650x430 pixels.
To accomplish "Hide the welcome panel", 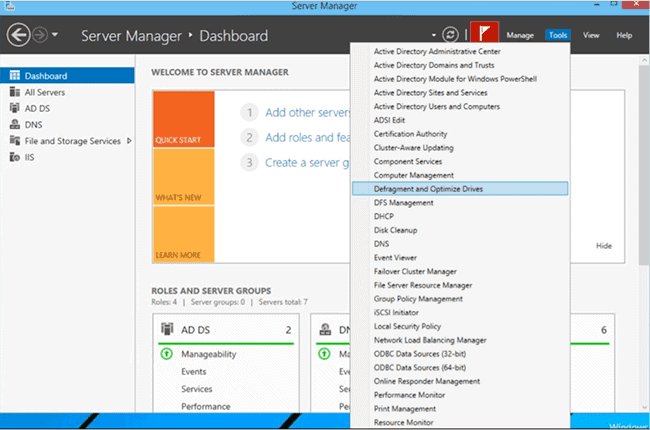I will [604, 245].
